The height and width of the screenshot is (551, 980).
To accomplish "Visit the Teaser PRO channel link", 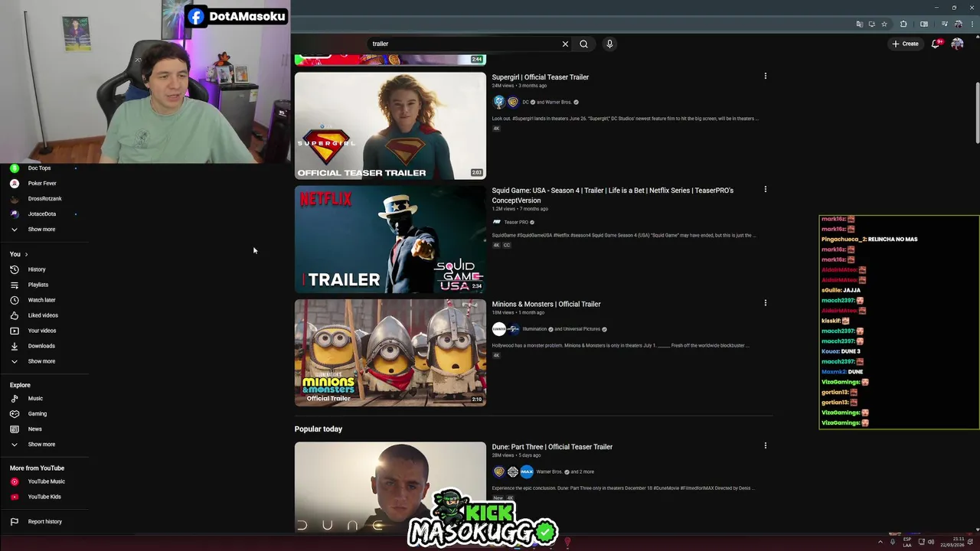I will click(x=516, y=222).
